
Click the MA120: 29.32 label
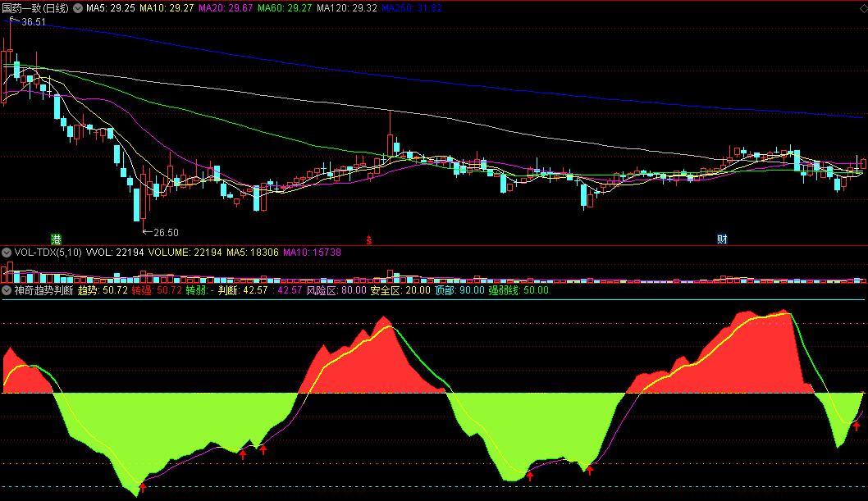pyautogui.click(x=346, y=8)
